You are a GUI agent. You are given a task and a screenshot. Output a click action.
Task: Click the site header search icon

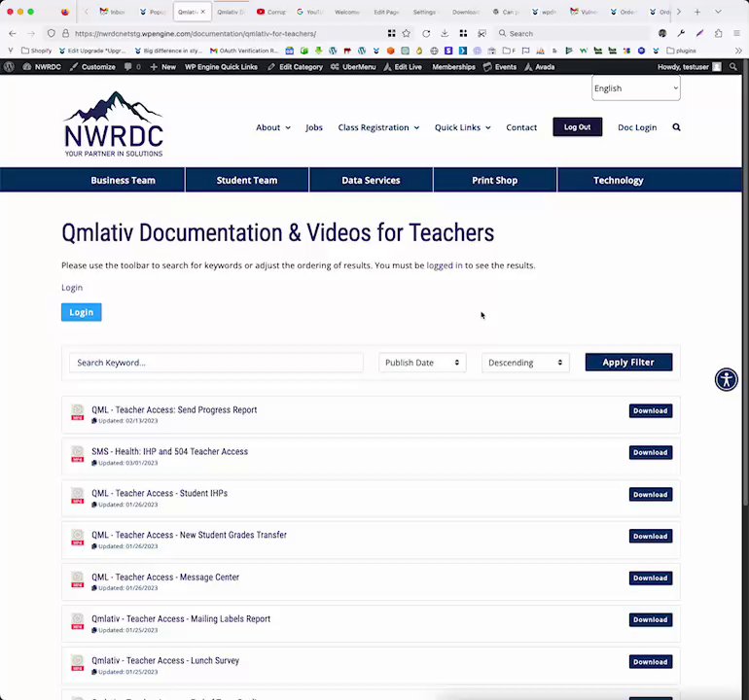click(x=676, y=127)
